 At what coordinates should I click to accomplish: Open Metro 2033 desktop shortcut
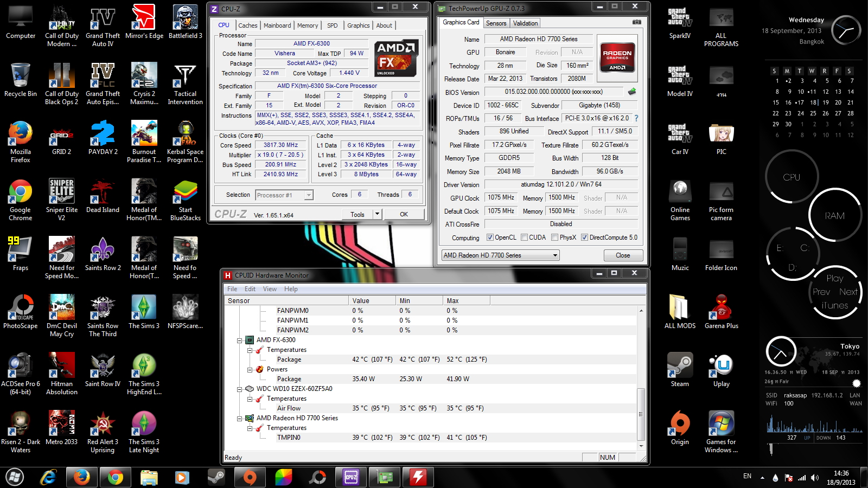62,428
